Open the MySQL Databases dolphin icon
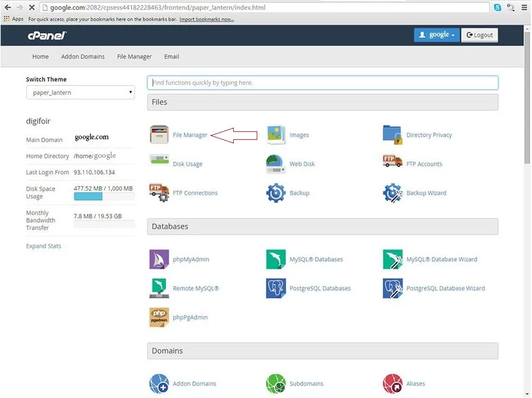 pyautogui.click(x=275, y=259)
